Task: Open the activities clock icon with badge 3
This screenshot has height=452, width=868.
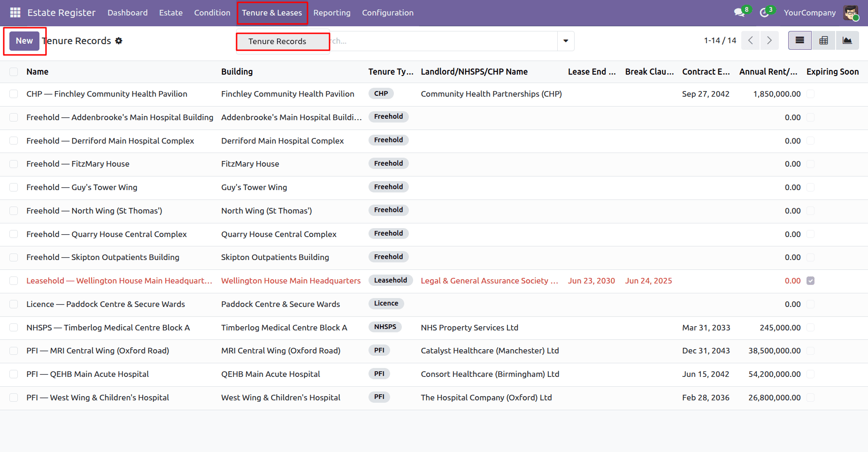Action: (x=765, y=13)
